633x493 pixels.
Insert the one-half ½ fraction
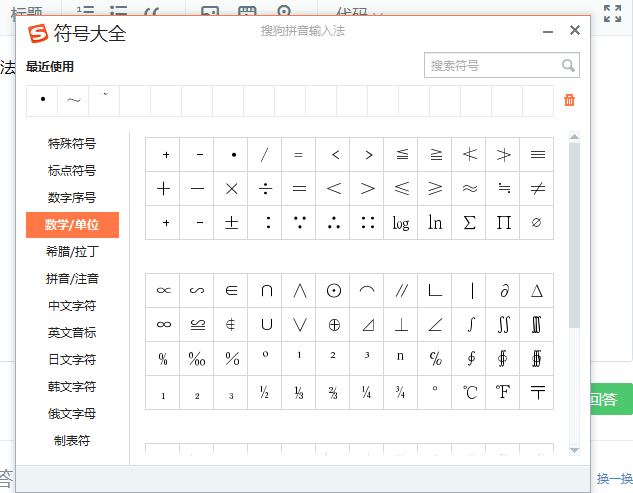point(265,392)
